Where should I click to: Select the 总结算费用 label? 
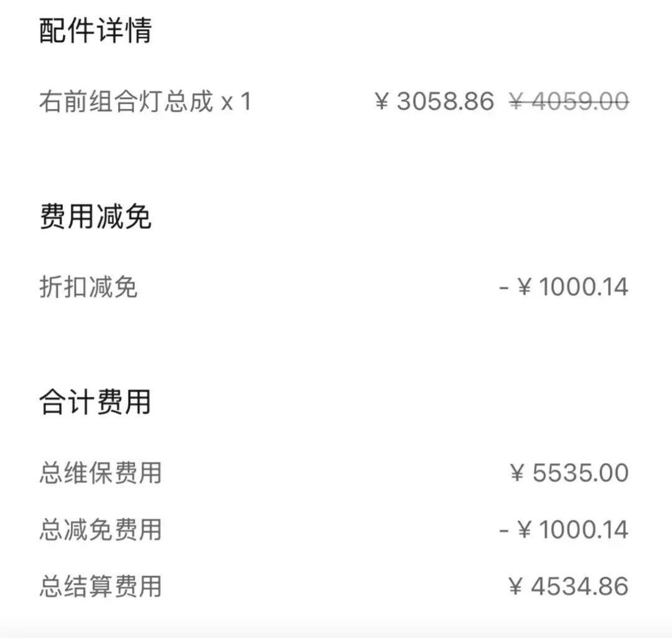100,586
